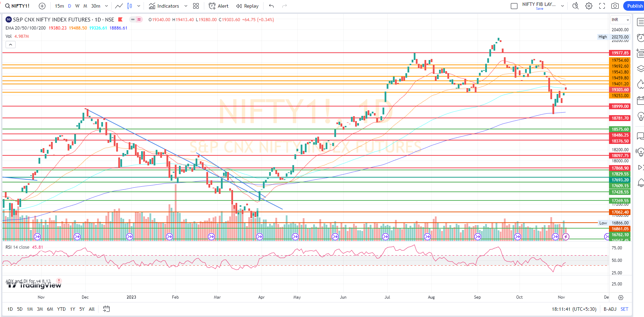This screenshot has width=644, height=317.
Task: Expand the chart style dropdown arrow
Action: pyautogui.click(x=139, y=6)
